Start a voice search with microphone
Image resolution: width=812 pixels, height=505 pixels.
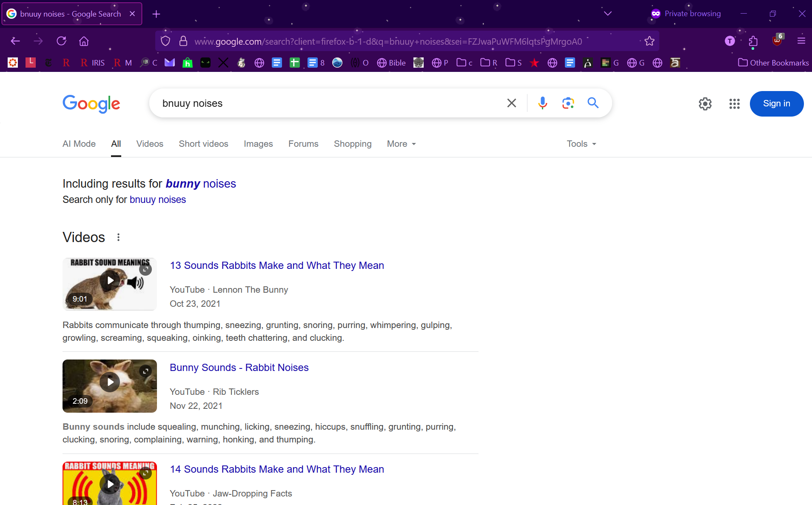542,103
